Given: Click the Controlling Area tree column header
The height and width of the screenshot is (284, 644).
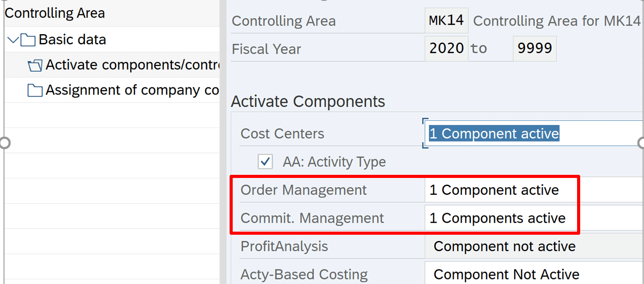Looking at the screenshot, I should click(x=55, y=13).
